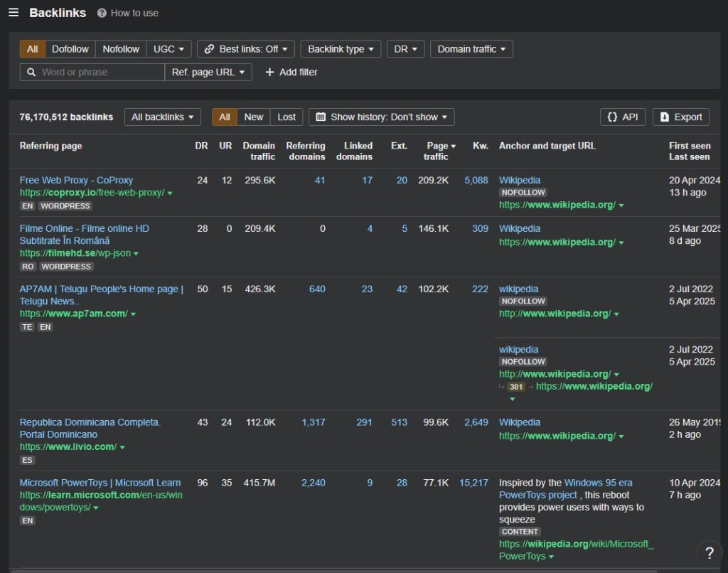Expand the learn.microsoft.com URL options arrow

point(96,508)
